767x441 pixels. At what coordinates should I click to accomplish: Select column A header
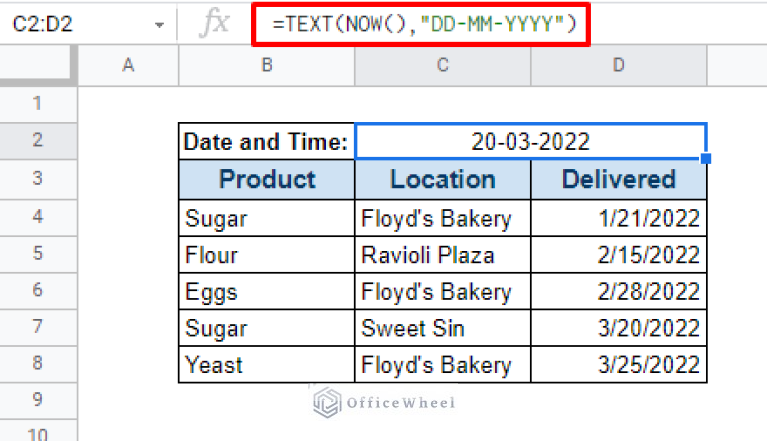click(128, 65)
